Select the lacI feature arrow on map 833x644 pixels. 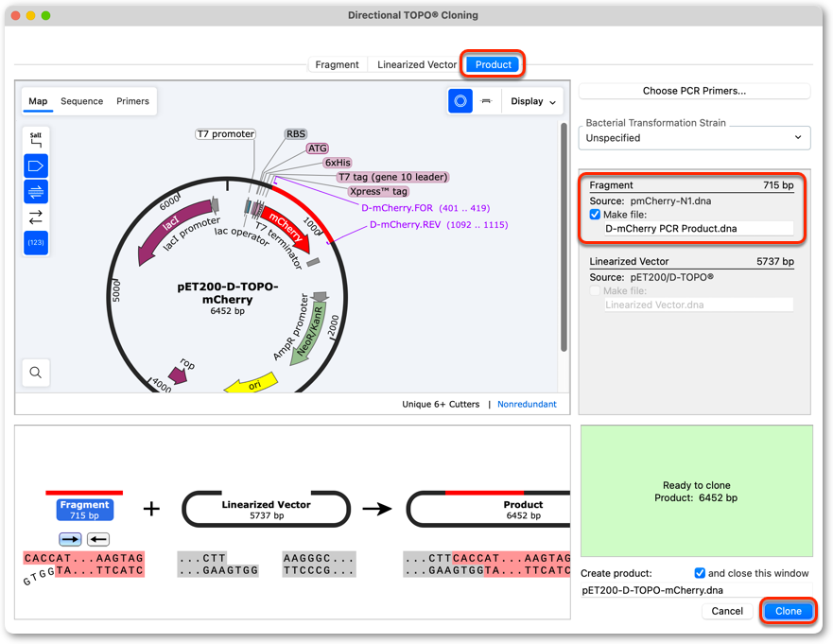click(x=171, y=230)
